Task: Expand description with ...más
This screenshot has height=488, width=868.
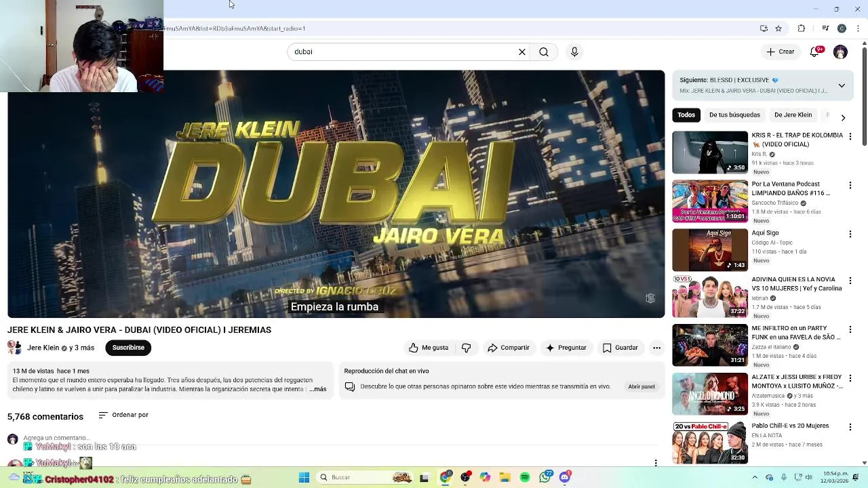Action: click(x=318, y=389)
